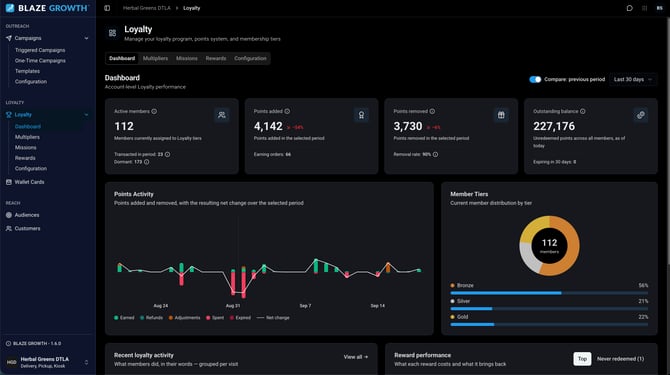The image size is (670, 375).
Task: Open Loyalty Configuration in the sidebar
Action: click(31, 168)
